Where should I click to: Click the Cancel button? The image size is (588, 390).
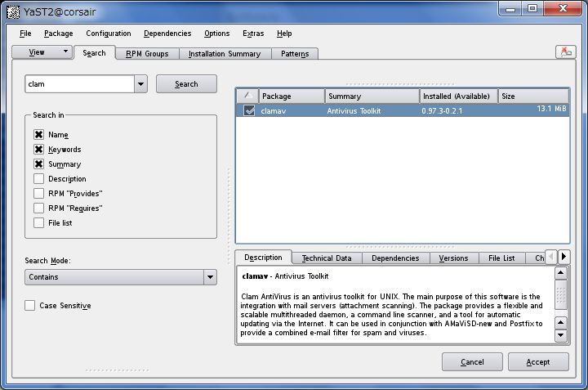click(472, 362)
